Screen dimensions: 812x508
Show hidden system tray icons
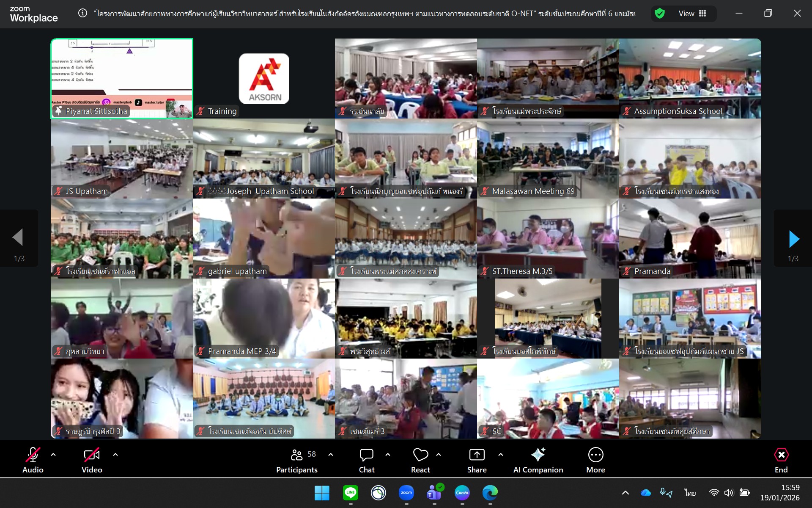click(625, 493)
